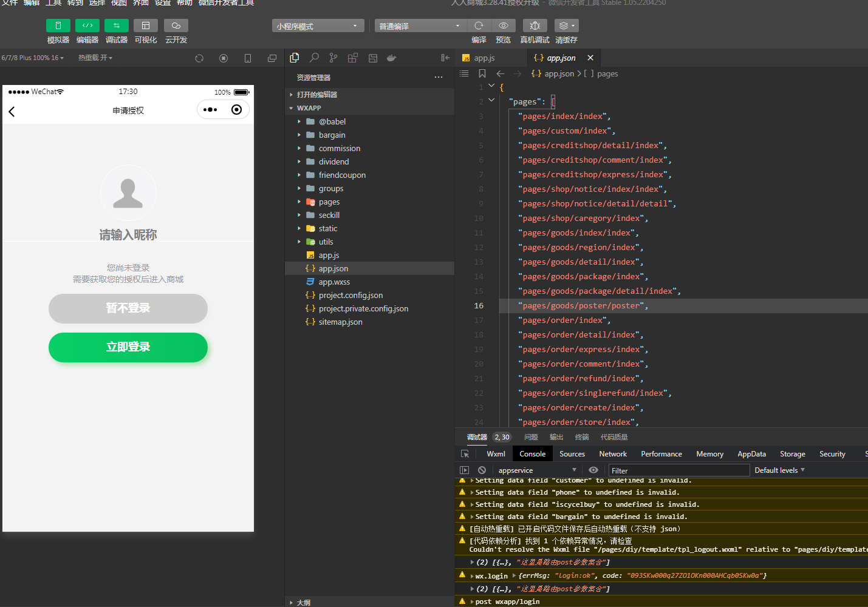Open the simulator mini program menu dots

(x=210, y=110)
